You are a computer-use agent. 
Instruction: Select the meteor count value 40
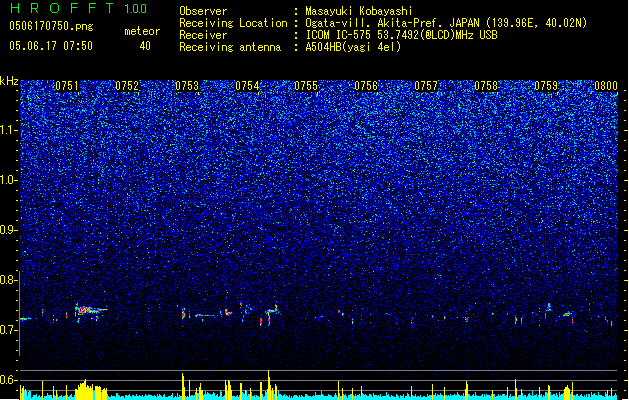145,46
